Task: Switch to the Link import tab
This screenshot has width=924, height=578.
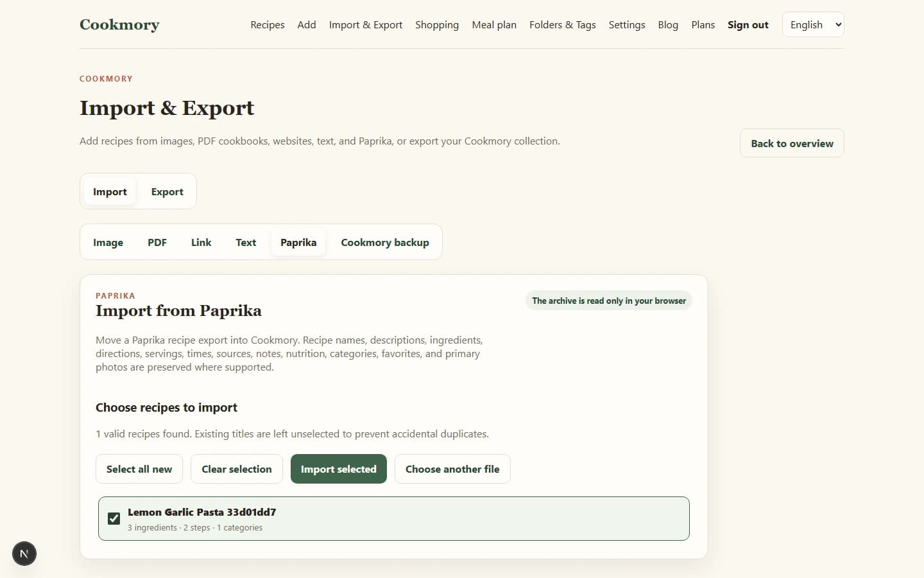Action: tap(201, 242)
